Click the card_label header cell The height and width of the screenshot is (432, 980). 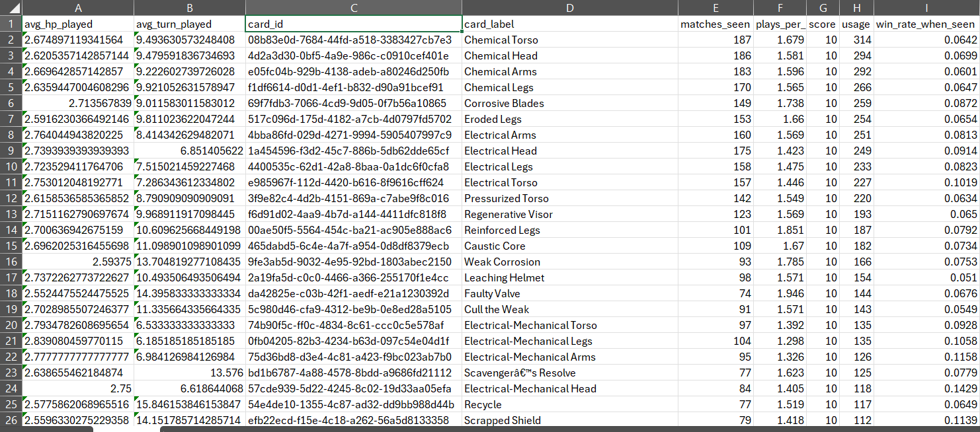pos(570,24)
